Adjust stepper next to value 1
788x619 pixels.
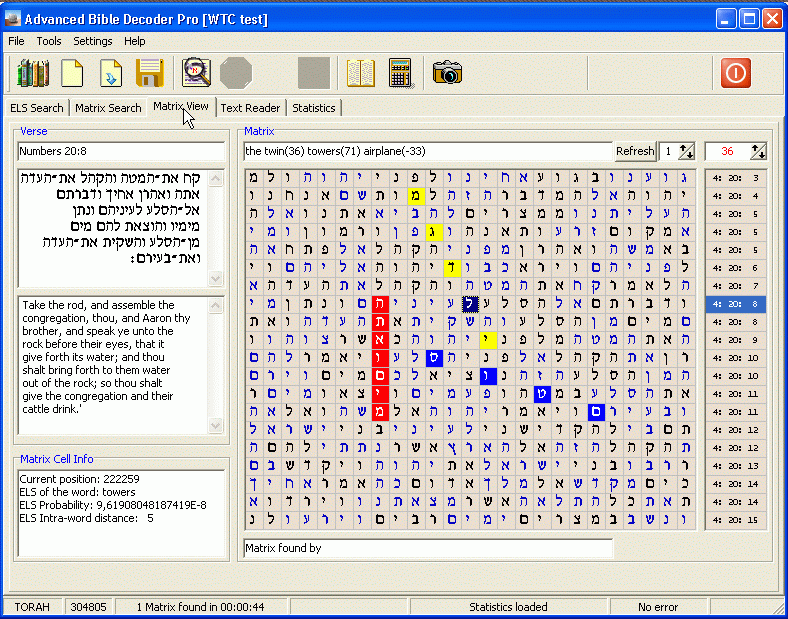[686, 151]
